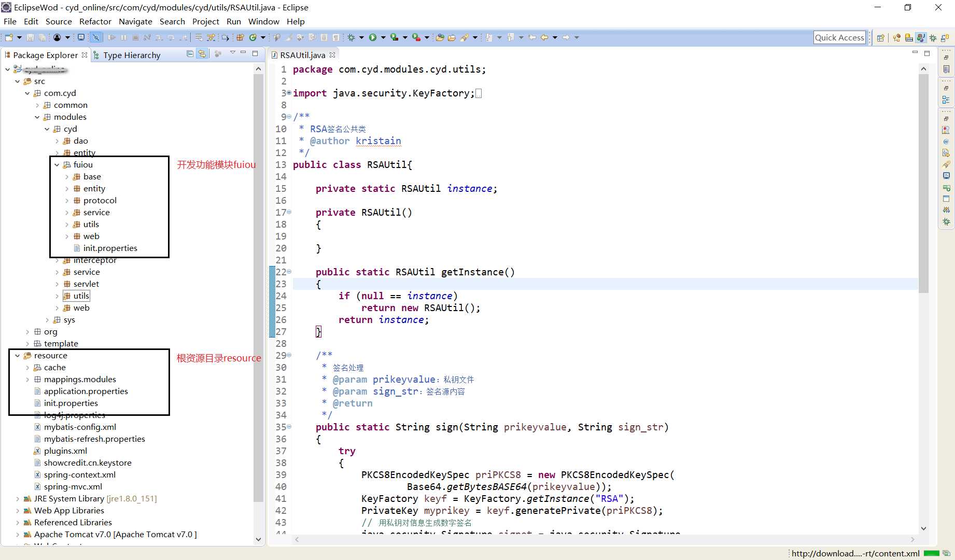Viewport: 955px width, 560px height.
Task: Expand the sys package node
Action: click(47, 320)
